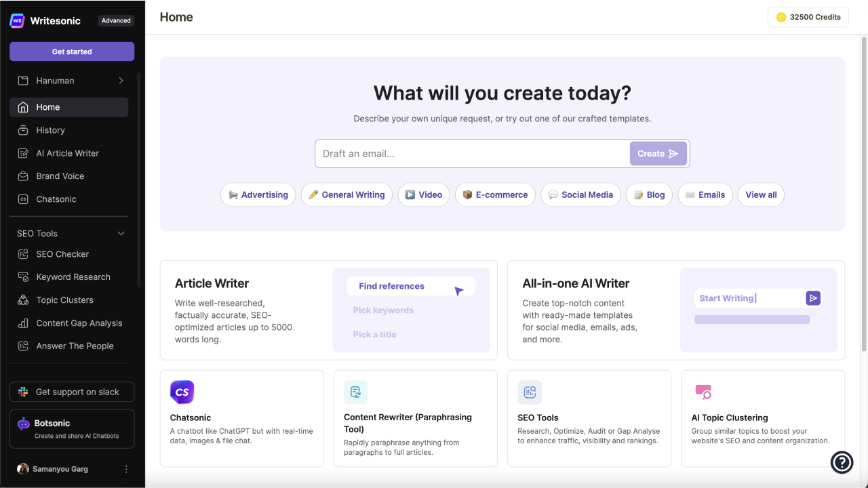Image resolution: width=868 pixels, height=488 pixels.
Task: Click the Chatsonic sidebar icon
Action: pyautogui.click(x=23, y=199)
